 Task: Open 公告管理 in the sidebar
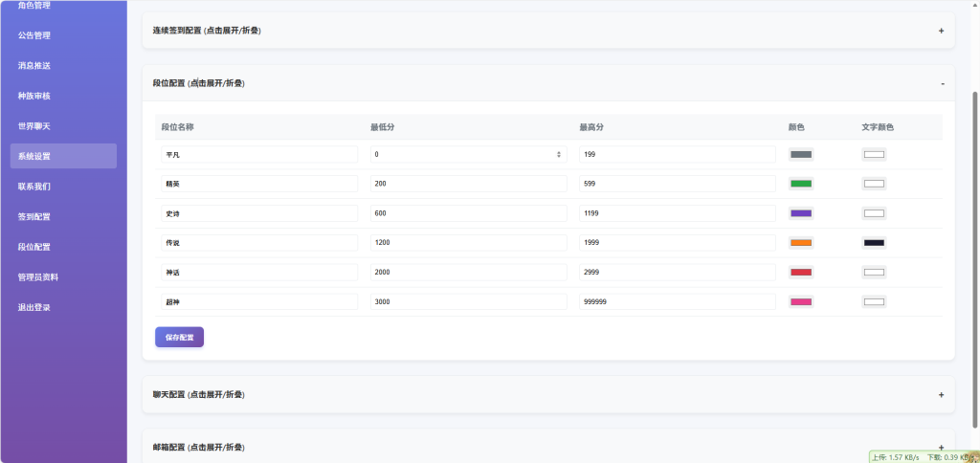(34, 35)
